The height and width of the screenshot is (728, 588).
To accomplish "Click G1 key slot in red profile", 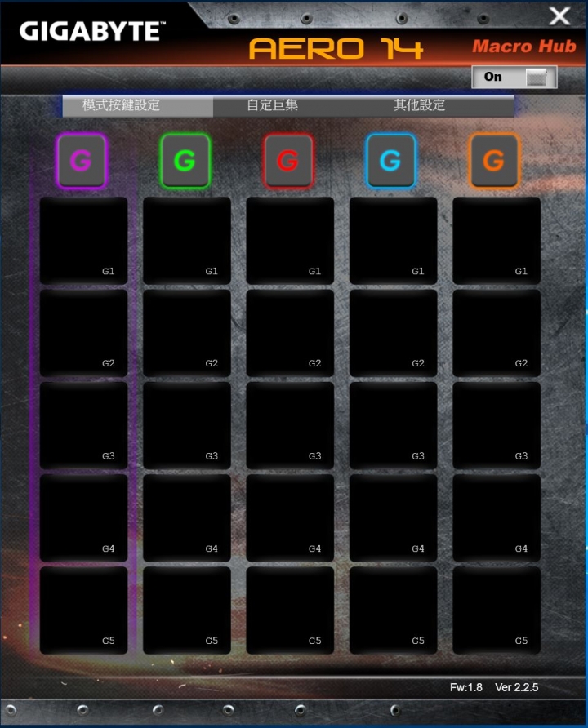I will [290, 241].
